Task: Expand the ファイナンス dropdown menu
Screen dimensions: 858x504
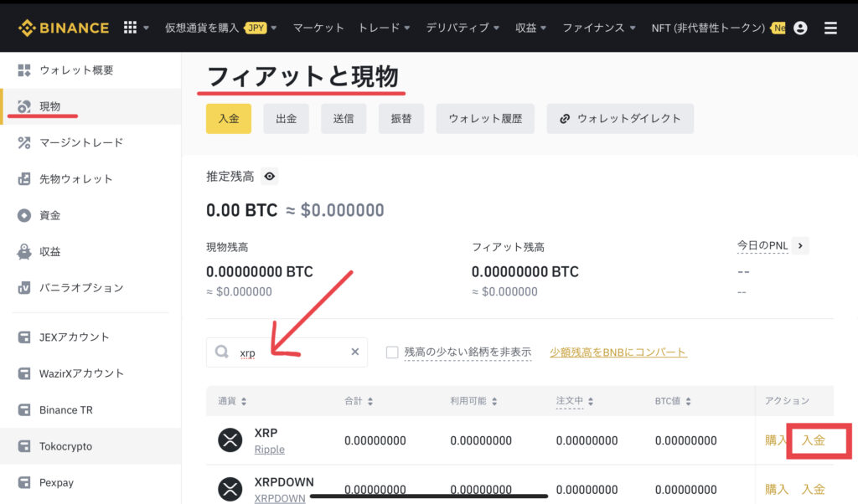Action: [x=598, y=28]
